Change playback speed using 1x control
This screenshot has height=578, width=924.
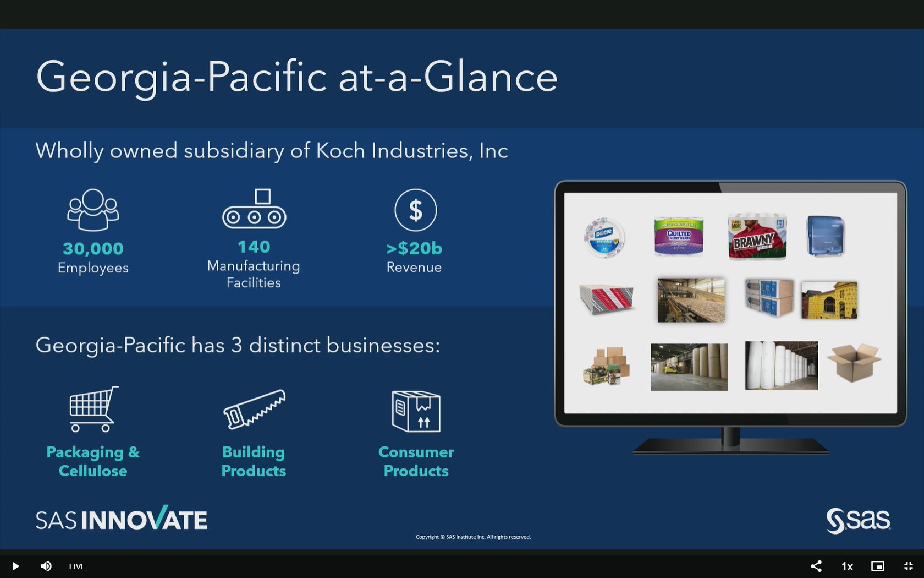(x=847, y=566)
